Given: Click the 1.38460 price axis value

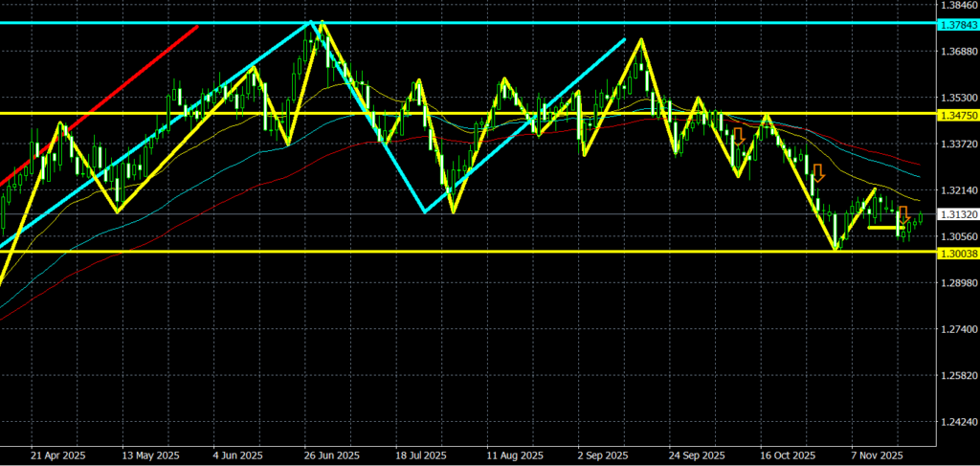Looking at the screenshot, I should [955, 5].
